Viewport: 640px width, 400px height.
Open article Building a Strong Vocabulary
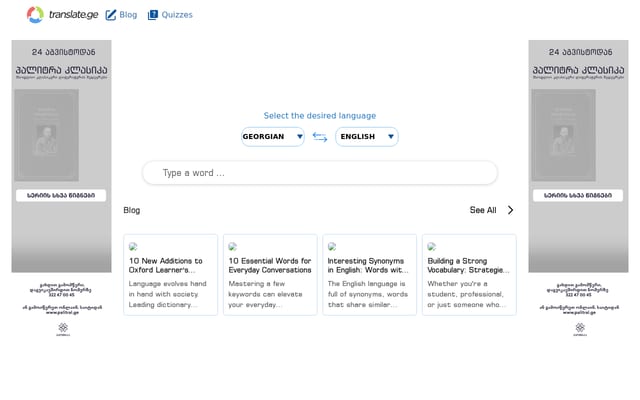click(469, 265)
